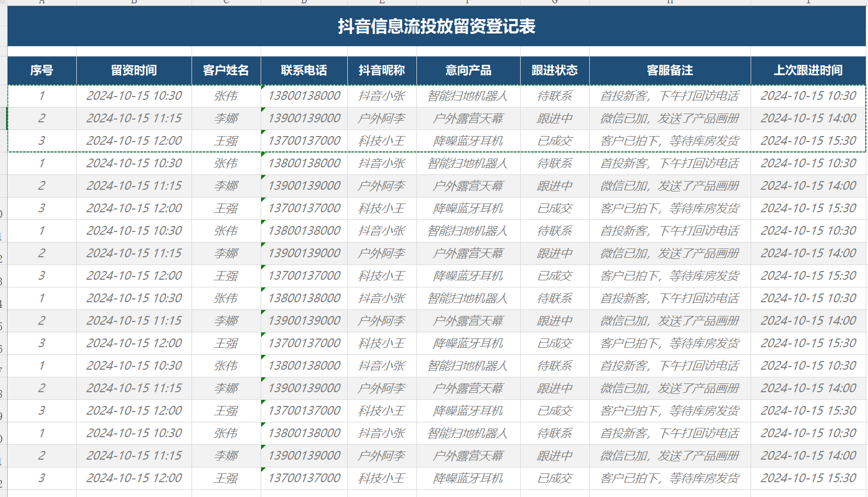Select phone 13900139000 inside dashed selection
The width and height of the screenshot is (868, 497).
(x=304, y=118)
